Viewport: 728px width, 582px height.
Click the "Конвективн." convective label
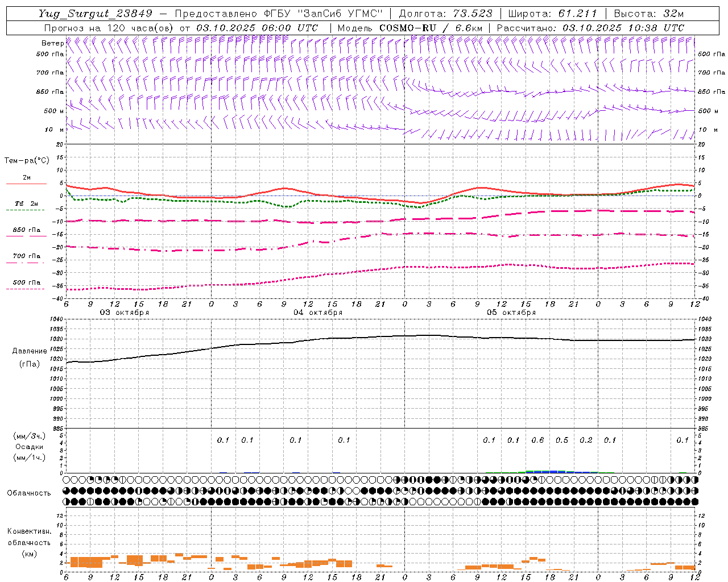[29, 531]
